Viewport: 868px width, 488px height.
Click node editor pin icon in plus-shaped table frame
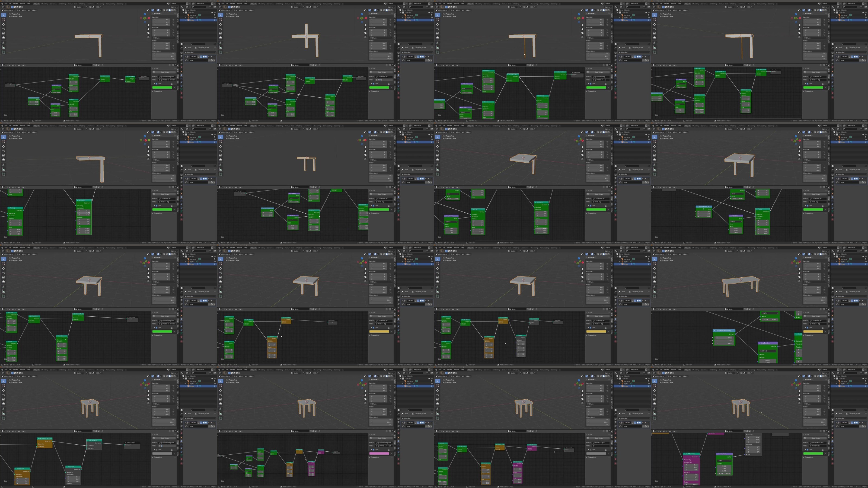(319, 65)
